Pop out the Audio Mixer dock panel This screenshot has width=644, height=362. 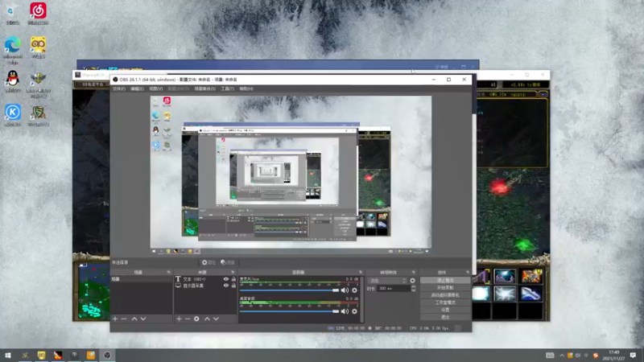point(361,272)
